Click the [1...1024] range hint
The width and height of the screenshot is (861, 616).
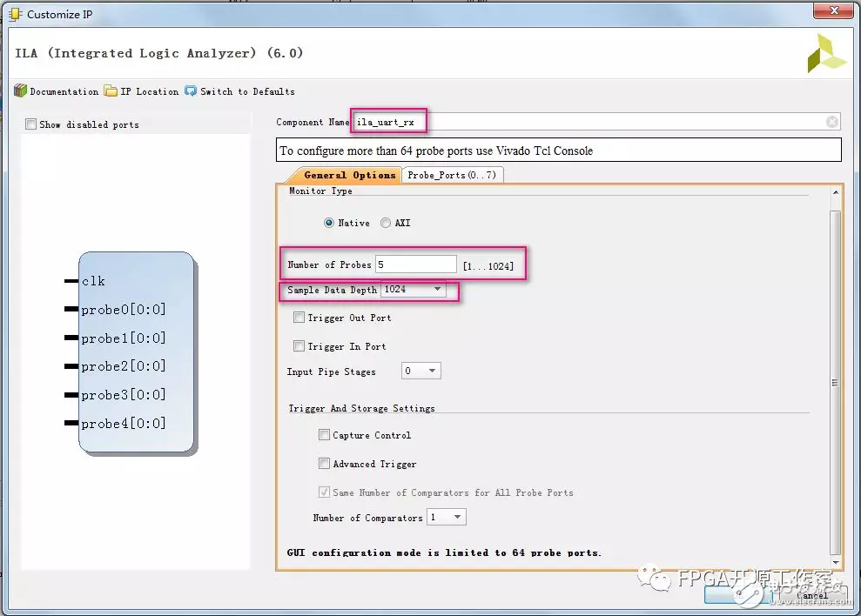point(488,266)
